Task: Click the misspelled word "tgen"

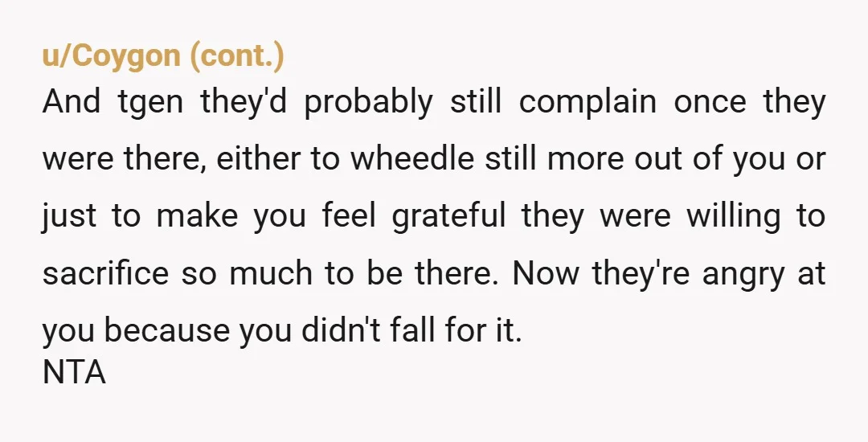Action: coord(150,104)
